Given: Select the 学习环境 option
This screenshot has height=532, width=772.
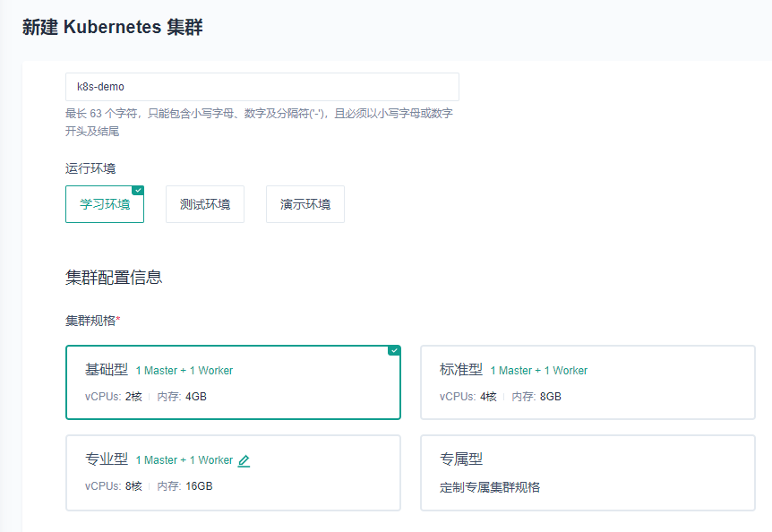Looking at the screenshot, I should [105, 204].
